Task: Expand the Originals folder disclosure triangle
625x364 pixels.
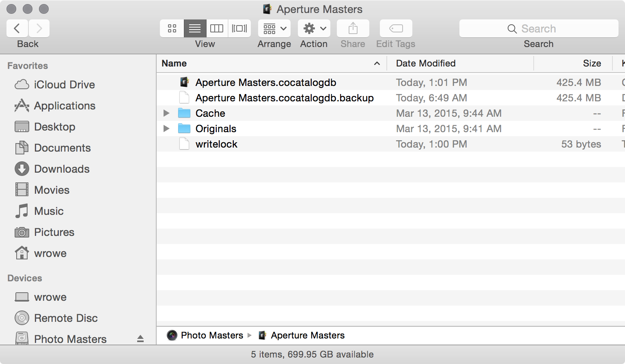Action: coord(166,128)
